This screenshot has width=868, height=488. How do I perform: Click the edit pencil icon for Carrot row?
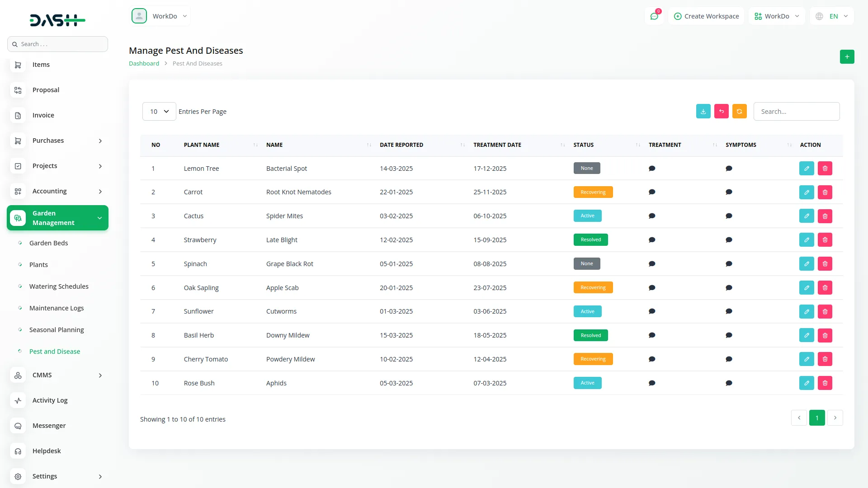point(807,192)
